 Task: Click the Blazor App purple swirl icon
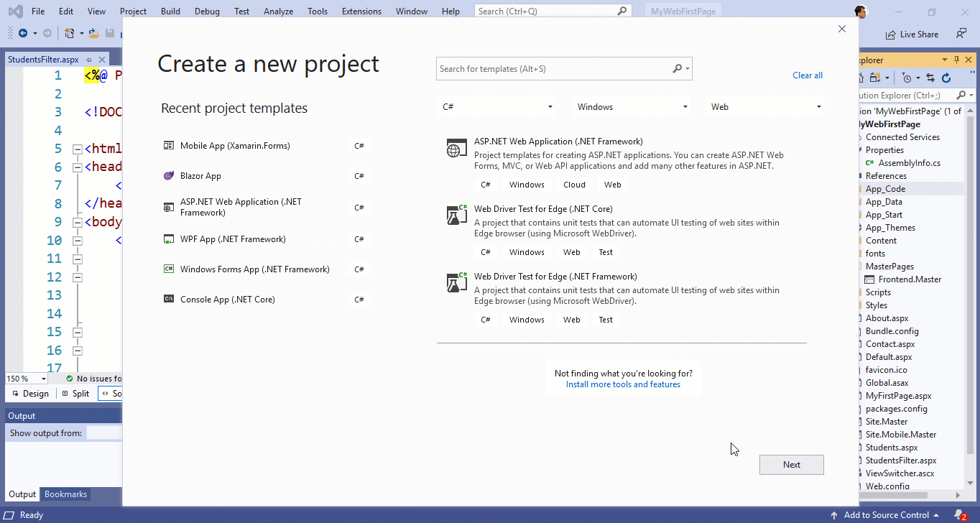169,176
